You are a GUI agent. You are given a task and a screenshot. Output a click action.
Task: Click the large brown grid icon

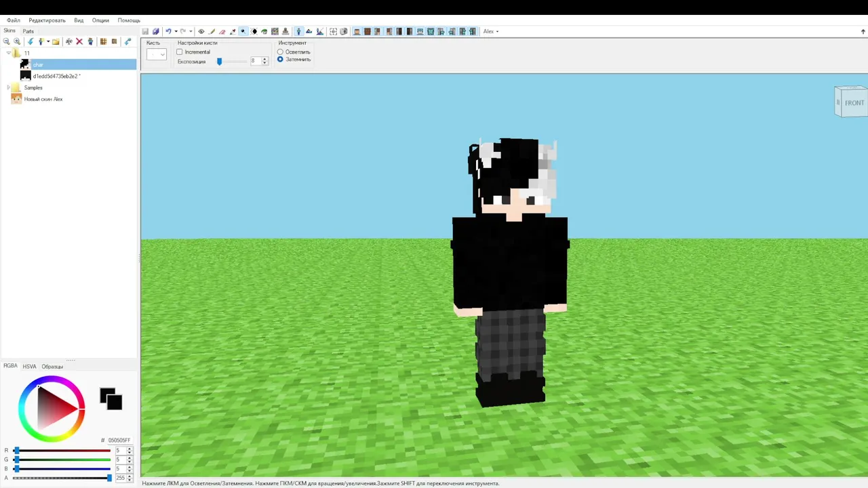coord(103,41)
